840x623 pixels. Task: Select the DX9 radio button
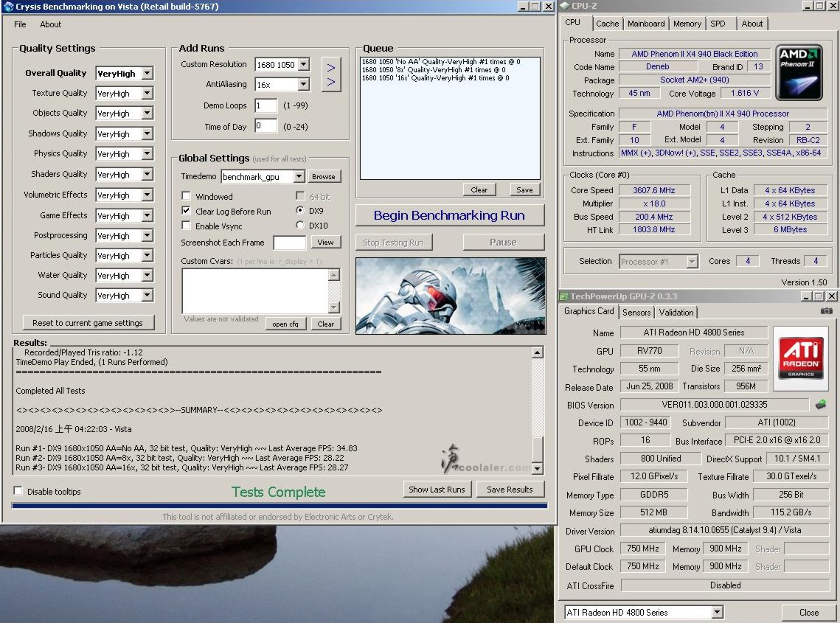tap(300, 211)
